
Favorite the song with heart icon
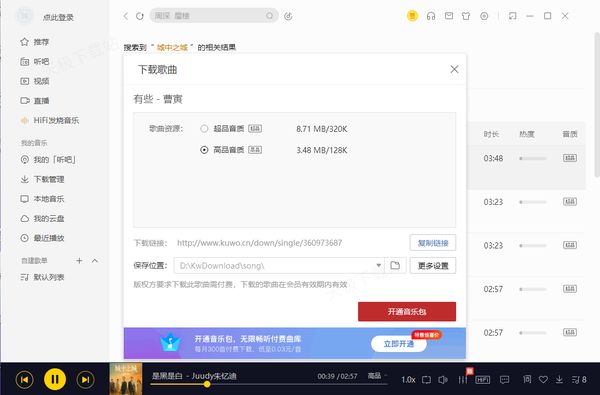pos(543,380)
